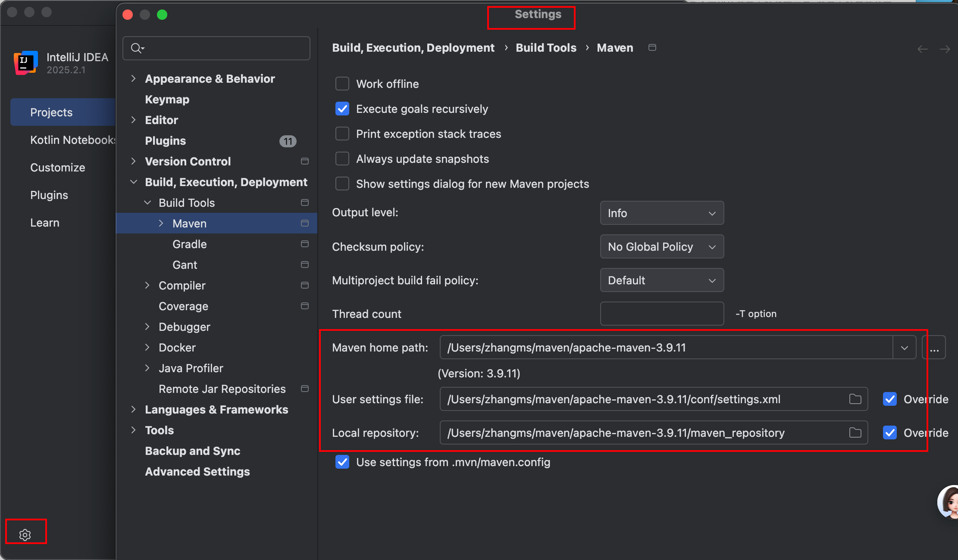Image resolution: width=958 pixels, height=560 pixels.
Task: Click the project icon on Gradle row
Action: (x=305, y=244)
